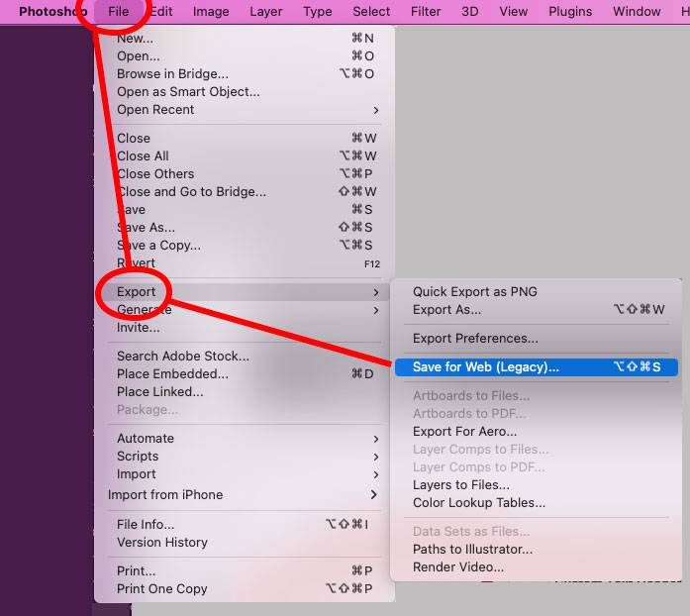The width and height of the screenshot is (690, 616).
Task: Expand the Export submenu
Action: (x=244, y=292)
